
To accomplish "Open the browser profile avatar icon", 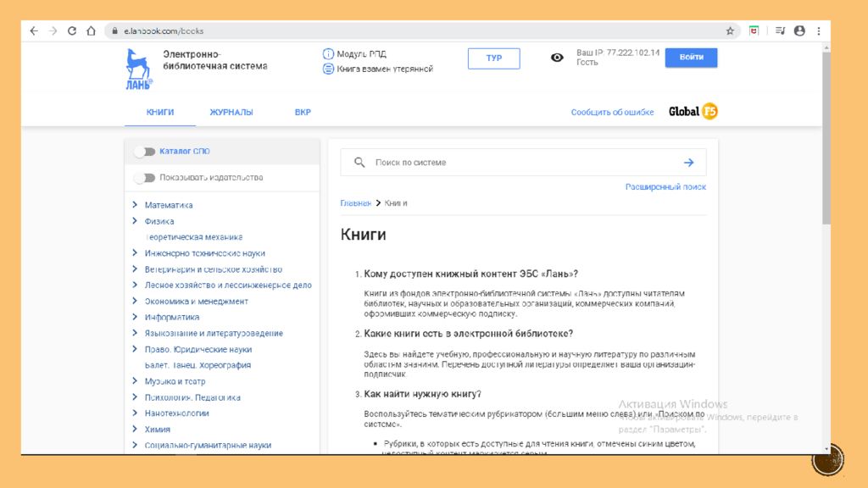I will (799, 31).
